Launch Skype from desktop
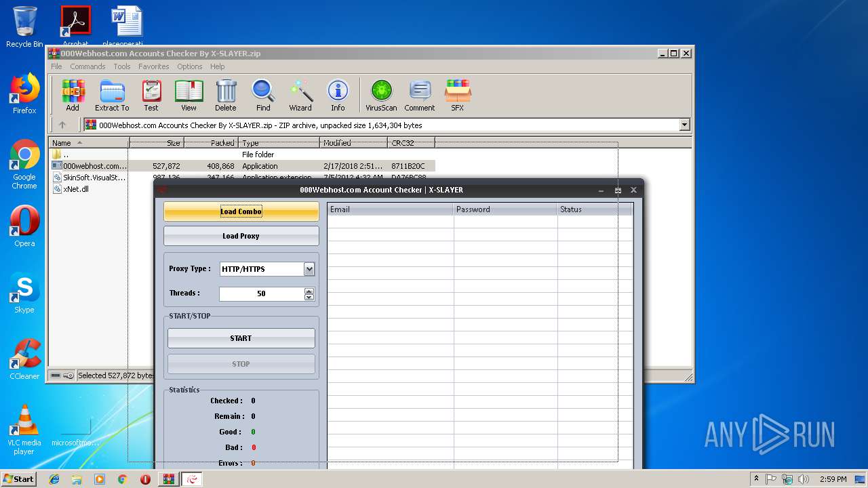This screenshot has width=868, height=488. tap(24, 293)
